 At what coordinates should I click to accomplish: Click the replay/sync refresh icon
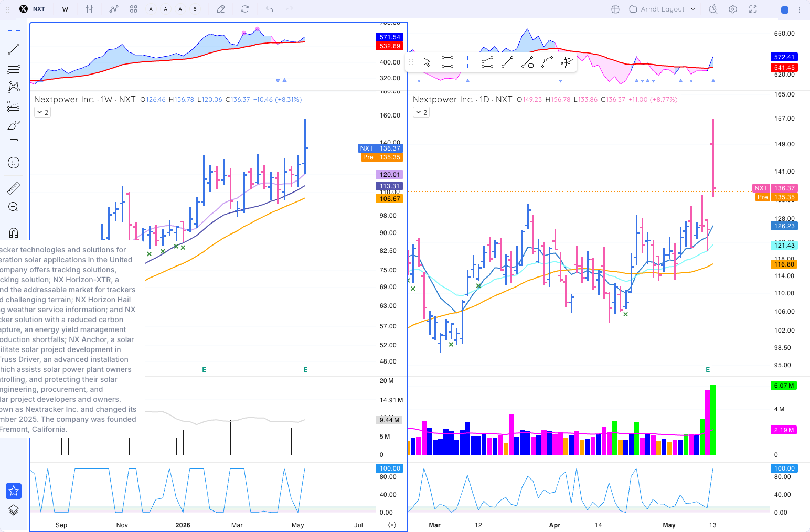[245, 9]
